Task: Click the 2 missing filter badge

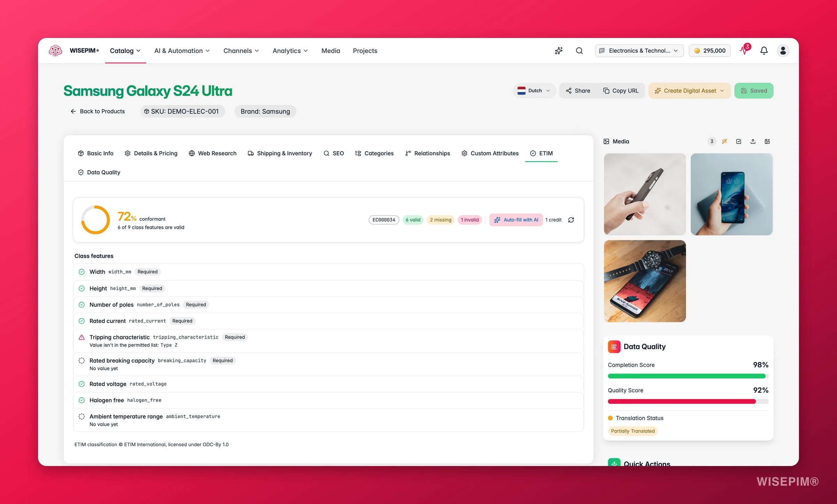Action: [440, 220]
